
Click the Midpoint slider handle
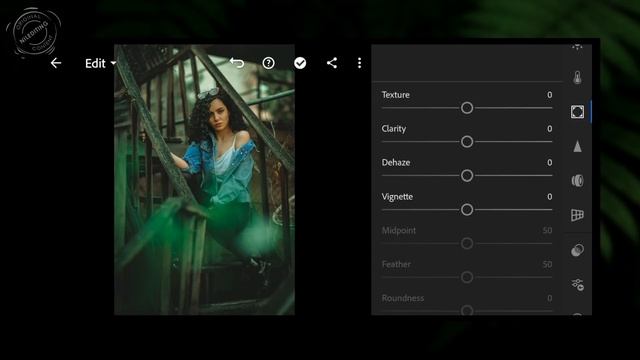[x=467, y=243]
